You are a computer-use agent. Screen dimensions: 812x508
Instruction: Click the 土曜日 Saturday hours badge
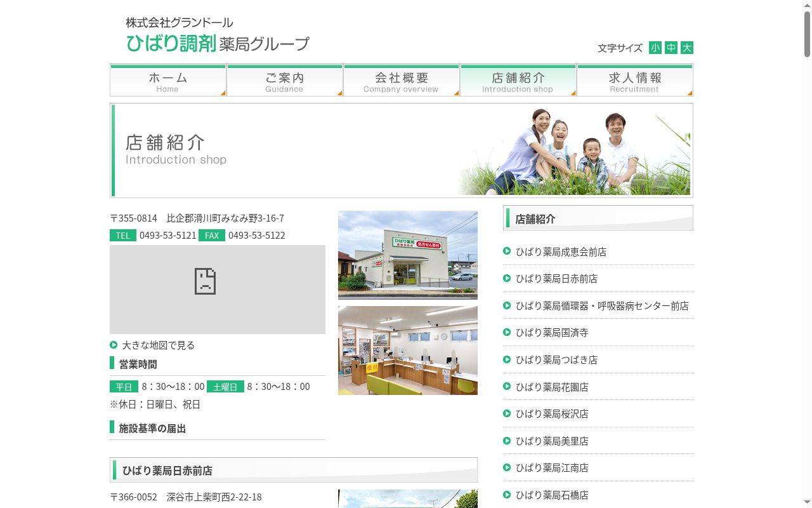pyautogui.click(x=225, y=387)
